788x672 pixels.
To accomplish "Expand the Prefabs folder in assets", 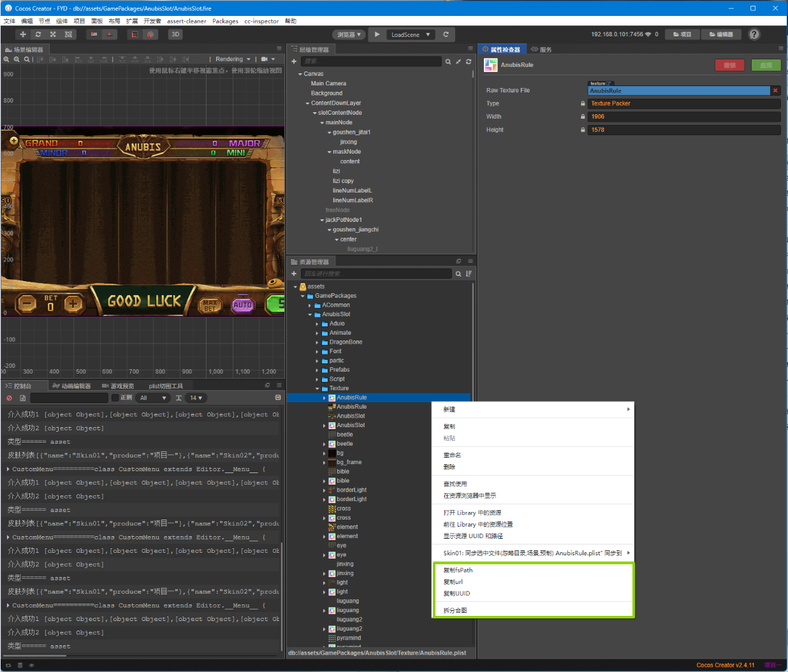I will pyautogui.click(x=317, y=370).
